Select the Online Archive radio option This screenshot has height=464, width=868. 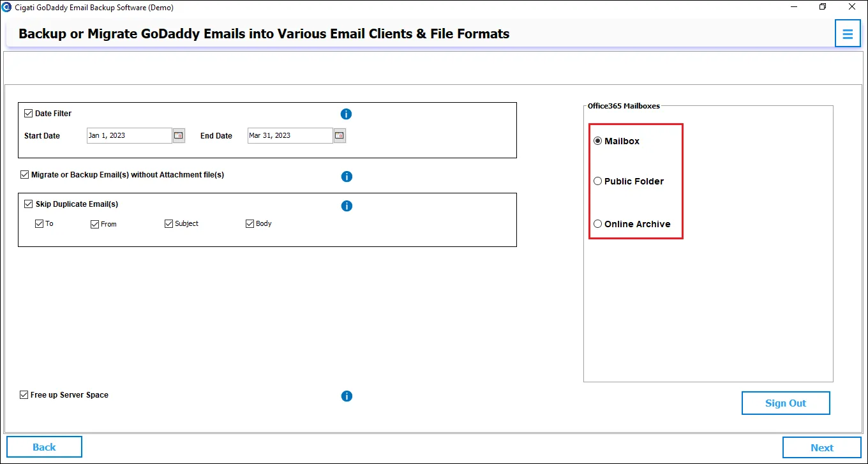598,224
